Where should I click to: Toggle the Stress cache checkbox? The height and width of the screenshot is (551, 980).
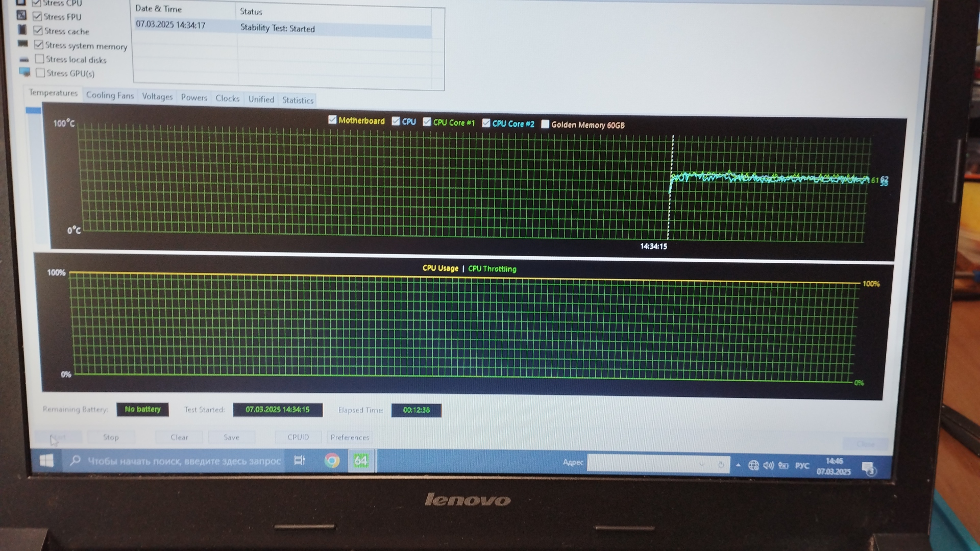pyautogui.click(x=38, y=31)
